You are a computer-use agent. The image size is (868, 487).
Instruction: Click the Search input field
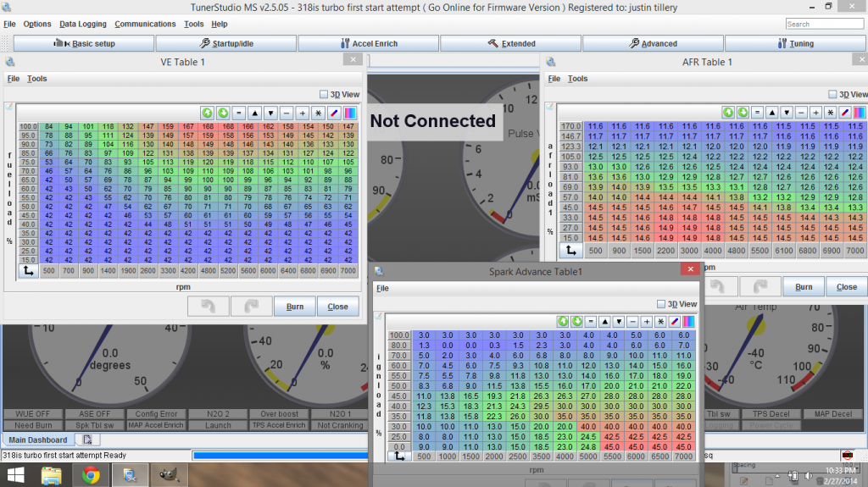824,24
